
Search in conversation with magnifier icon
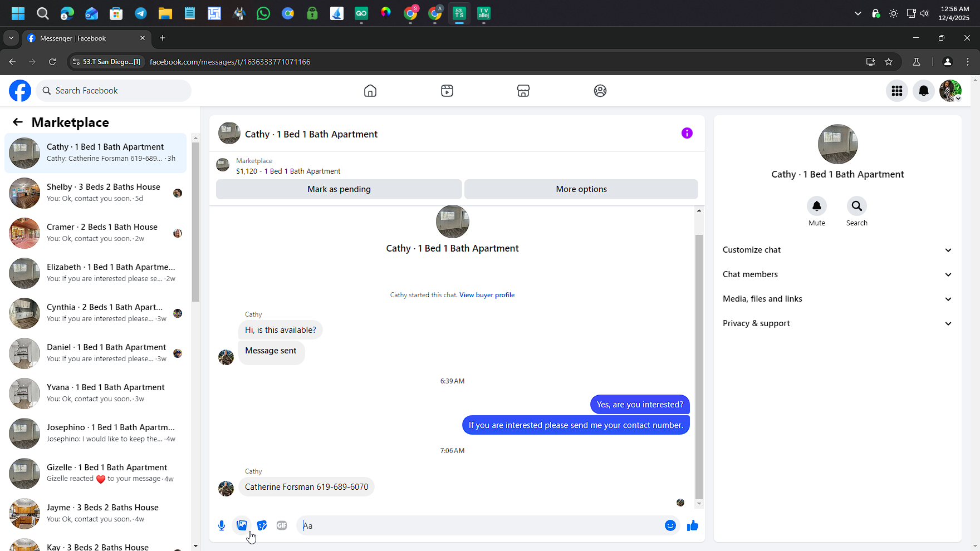click(x=857, y=206)
